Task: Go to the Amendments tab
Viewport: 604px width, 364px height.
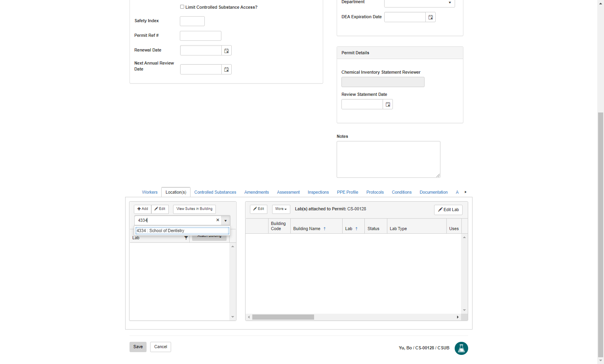Action: click(x=257, y=192)
